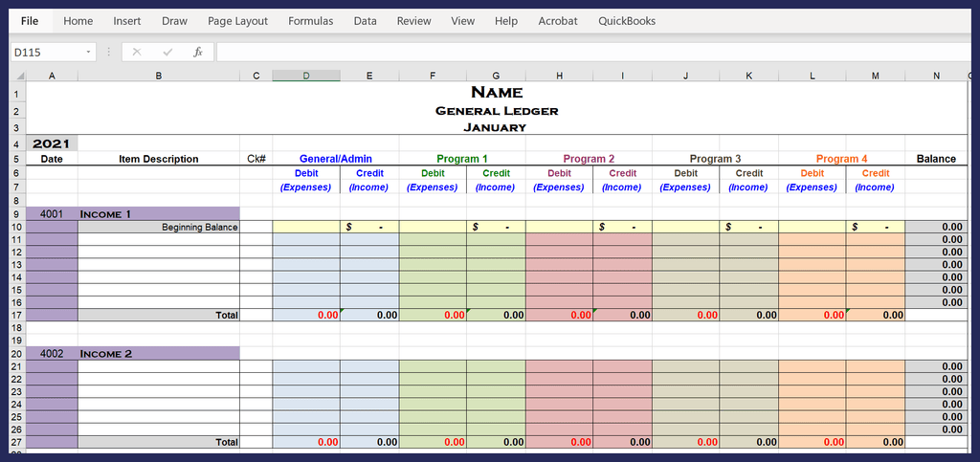Viewport: 980px width, 462px height.
Task: Click the Name title text
Action: coord(497,93)
